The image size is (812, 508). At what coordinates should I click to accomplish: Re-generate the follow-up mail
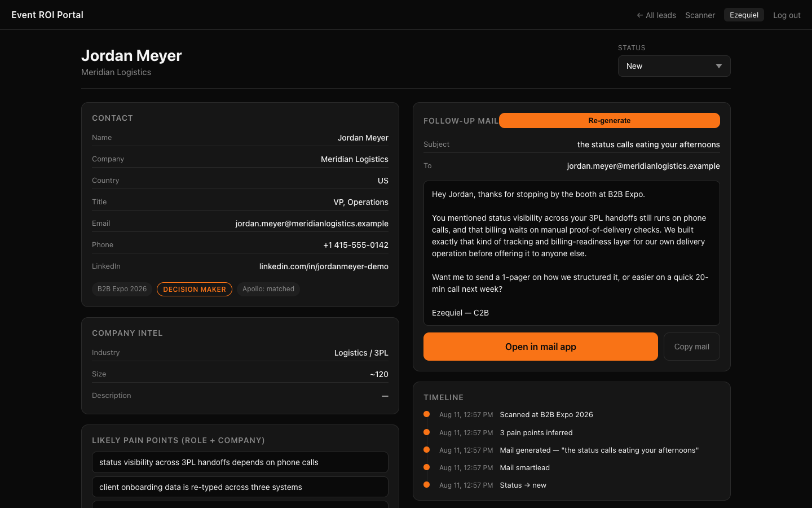610,121
